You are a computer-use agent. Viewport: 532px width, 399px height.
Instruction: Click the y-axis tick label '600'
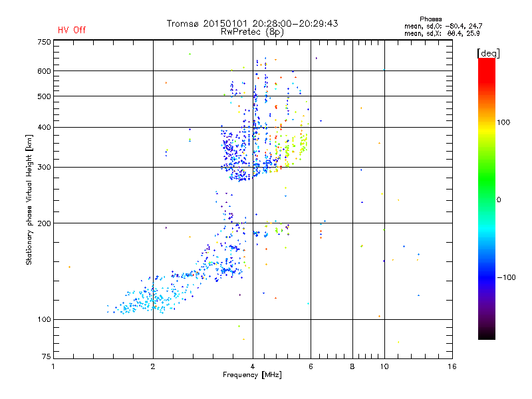(x=44, y=71)
